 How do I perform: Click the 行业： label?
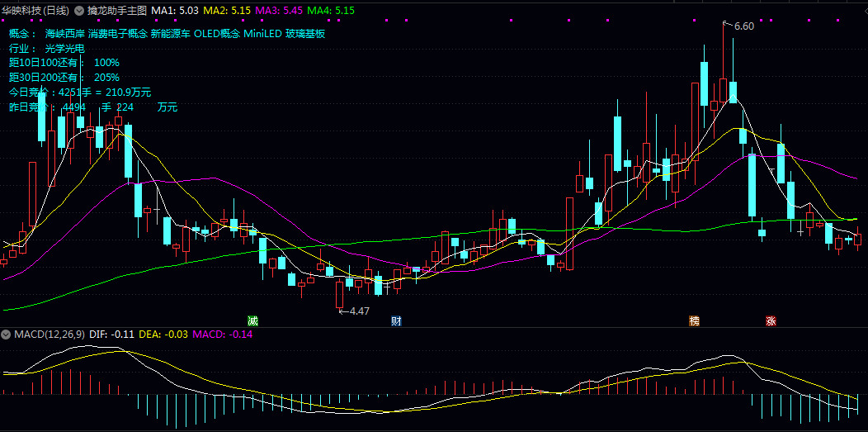pyautogui.click(x=23, y=49)
